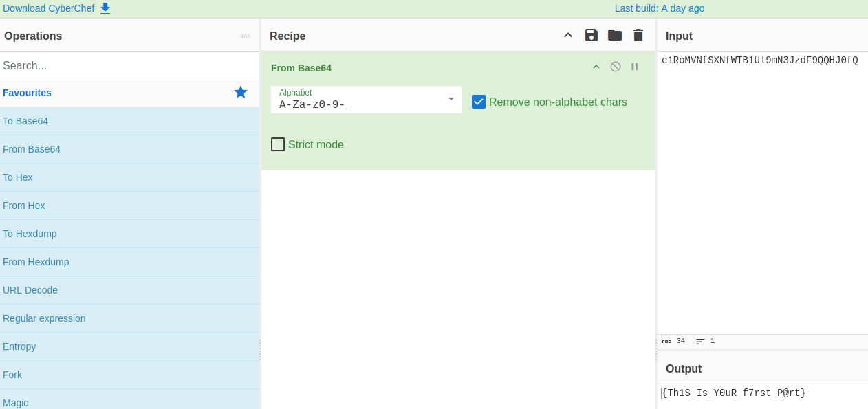The width and height of the screenshot is (868, 409).
Task: Select the Magic operation
Action: click(129, 399)
